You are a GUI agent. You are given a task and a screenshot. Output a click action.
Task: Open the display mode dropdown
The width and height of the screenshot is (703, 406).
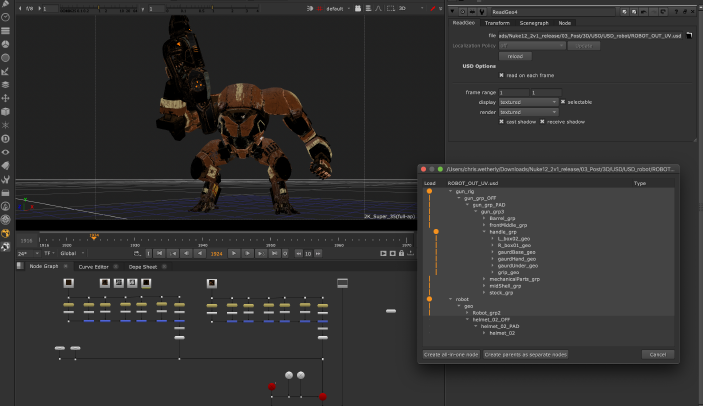click(526, 101)
